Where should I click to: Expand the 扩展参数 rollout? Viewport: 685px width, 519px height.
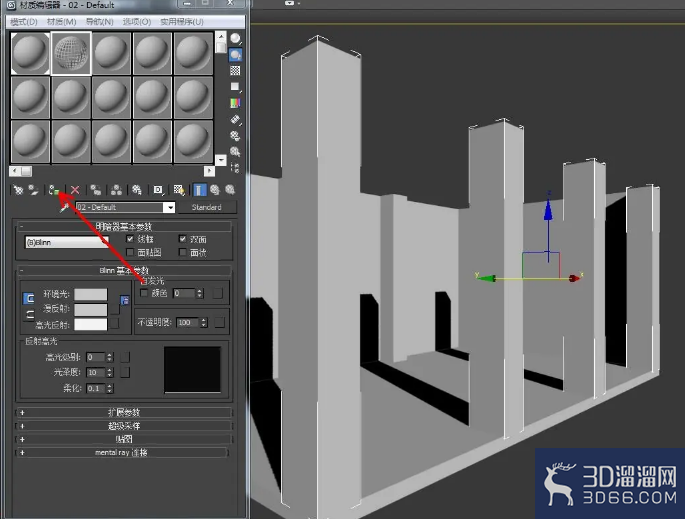tap(124, 412)
